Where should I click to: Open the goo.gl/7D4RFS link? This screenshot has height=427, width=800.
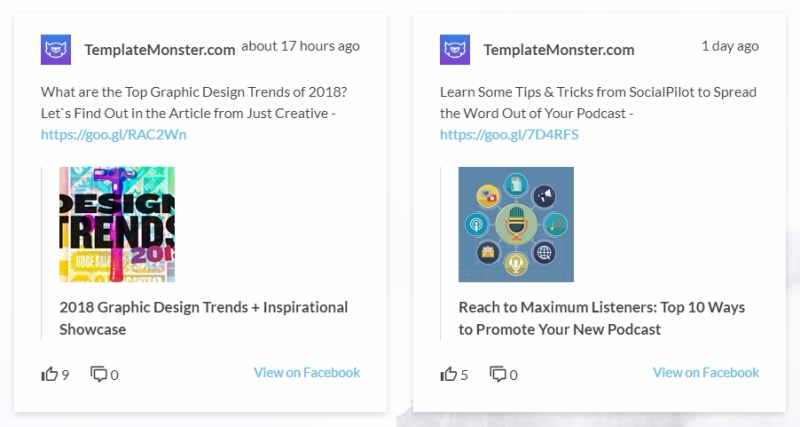[509, 134]
